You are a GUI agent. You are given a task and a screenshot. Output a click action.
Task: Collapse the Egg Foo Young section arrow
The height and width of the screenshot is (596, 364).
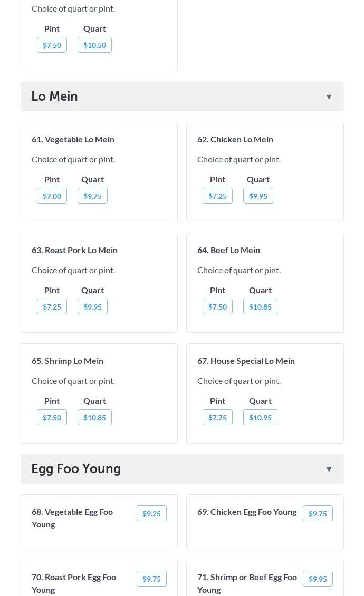click(x=329, y=469)
